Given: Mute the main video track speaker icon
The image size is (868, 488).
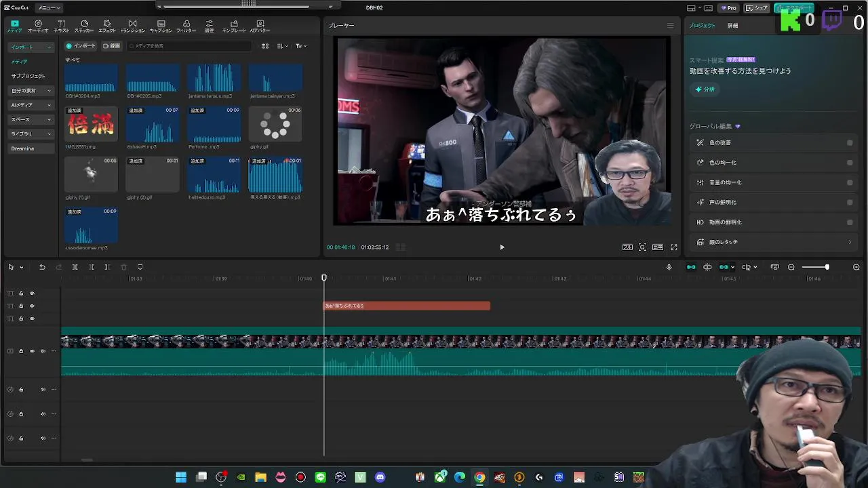Looking at the screenshot, I should pos(43,351).
